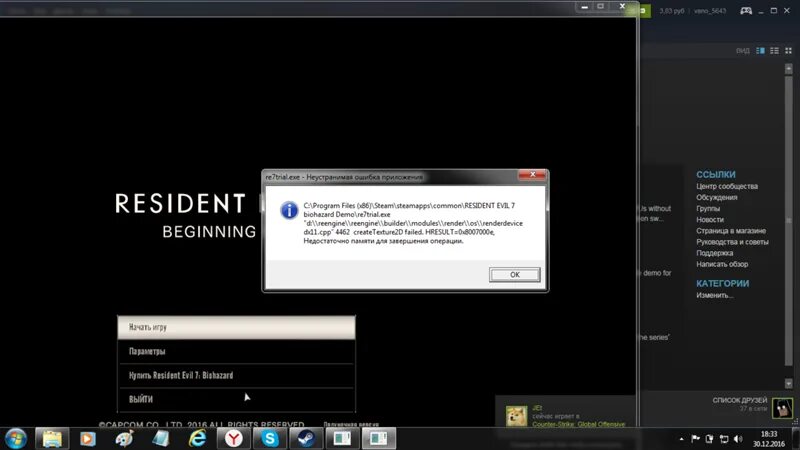The image size is (800, 450).
Task: Click OK in the re7trial.exe error dialog
Action: 514,274
